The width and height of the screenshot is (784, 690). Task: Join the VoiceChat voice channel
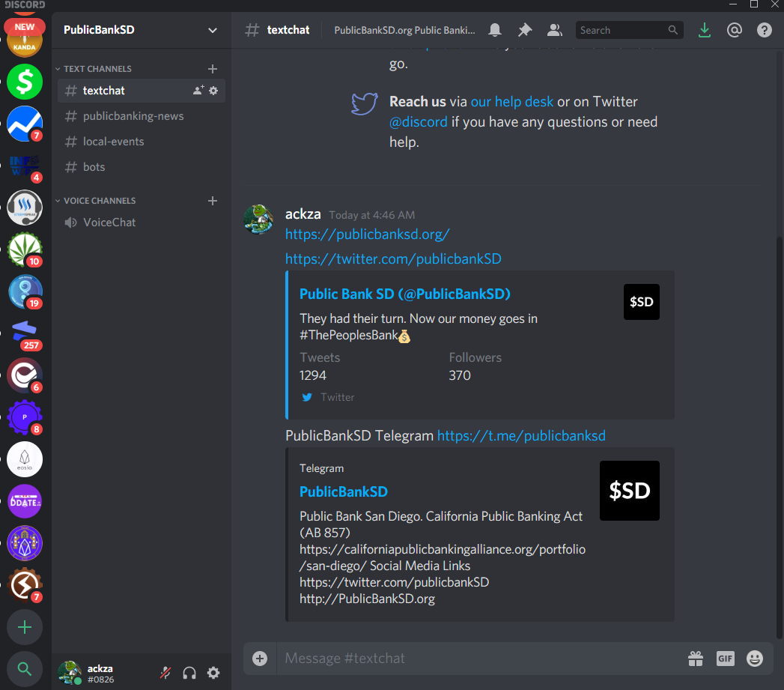click(x=141, y=223)
